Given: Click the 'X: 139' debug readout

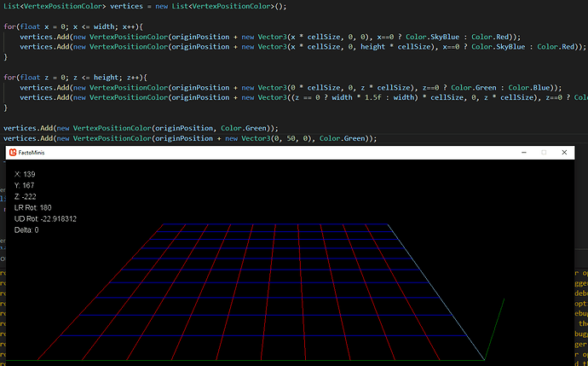Looking at the screenshot, I should pos(25,174).
